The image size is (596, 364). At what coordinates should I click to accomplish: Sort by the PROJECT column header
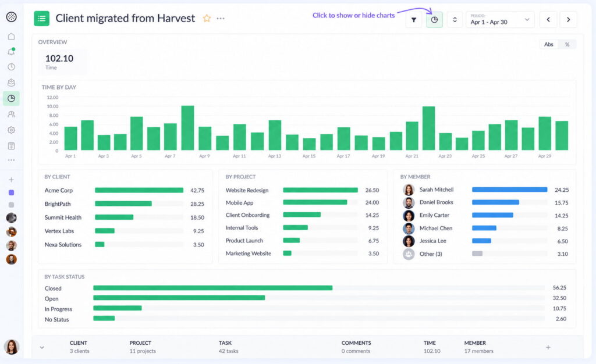[x=140, y=342]
